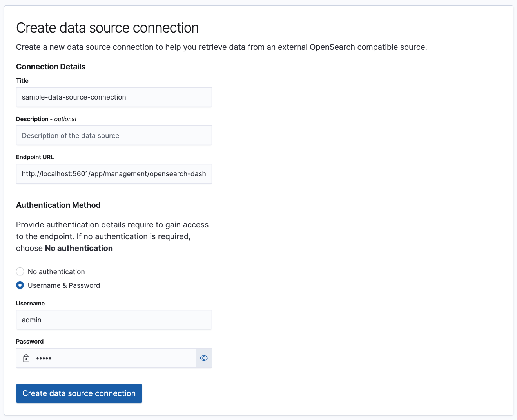Click the lock icon in Password field
This screenshot has height=420, width=517.
point(26,358)
